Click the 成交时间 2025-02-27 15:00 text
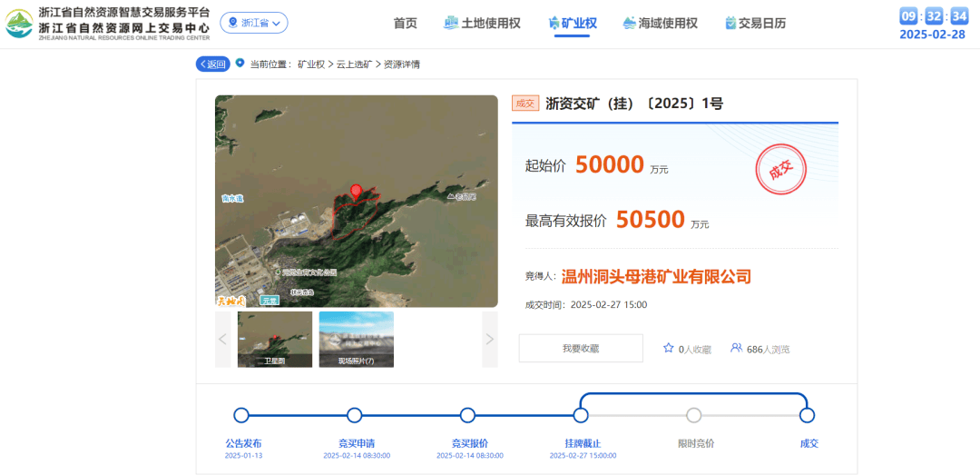The image size is (980, 475). point(586,305)
